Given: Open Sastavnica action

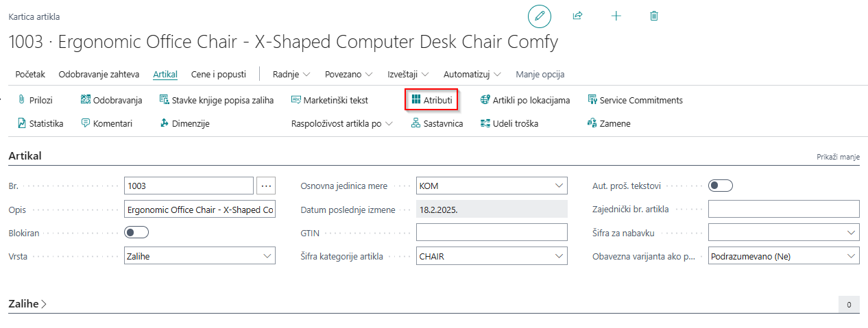Looking at the screenshot, I should [x=437, y=123].
